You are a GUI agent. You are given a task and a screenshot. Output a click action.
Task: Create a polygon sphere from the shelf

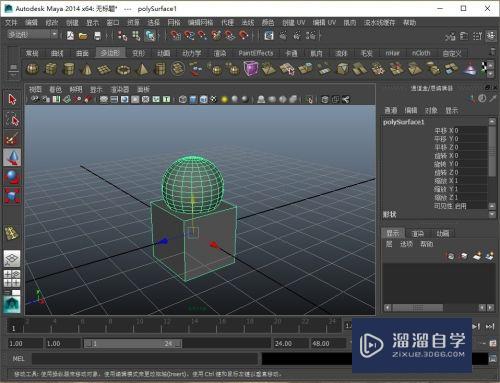coord(32,69)
